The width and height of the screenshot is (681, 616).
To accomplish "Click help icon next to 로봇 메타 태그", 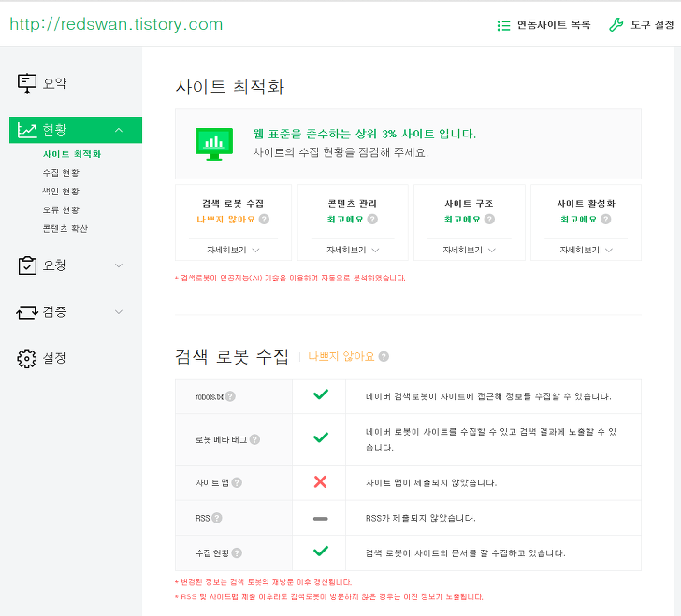I will 255,439.
